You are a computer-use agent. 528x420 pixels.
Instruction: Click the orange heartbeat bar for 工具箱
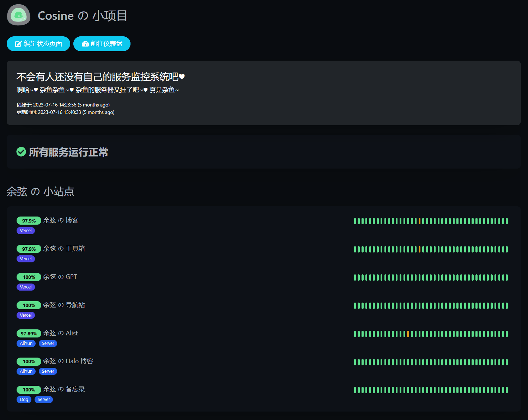point(419,249)
